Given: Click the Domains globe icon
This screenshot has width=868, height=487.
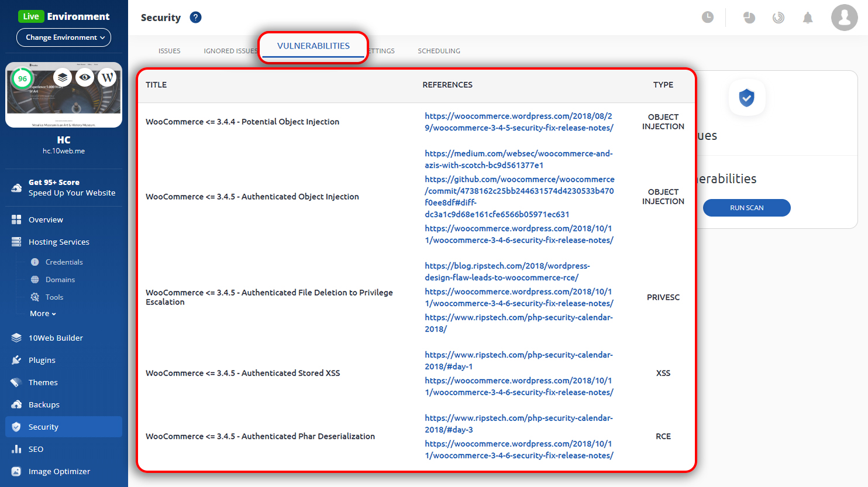Looking at the screenshot, I should click(35, 280).
